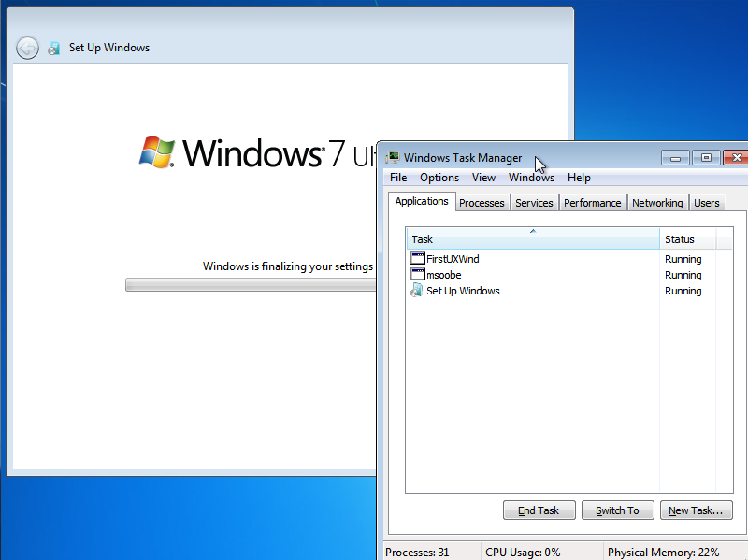
Task: Click the End Task button
Action: point(539,510)
